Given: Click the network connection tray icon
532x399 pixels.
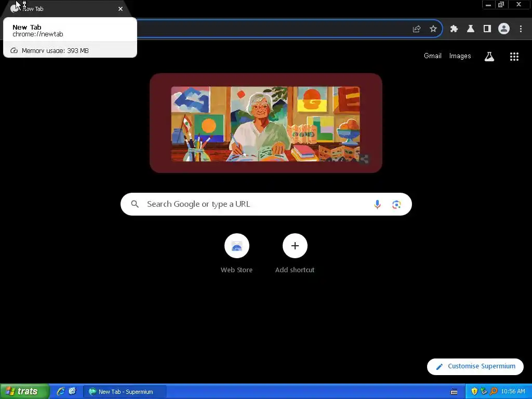Looking at the screenshot, I should point(484,391).
